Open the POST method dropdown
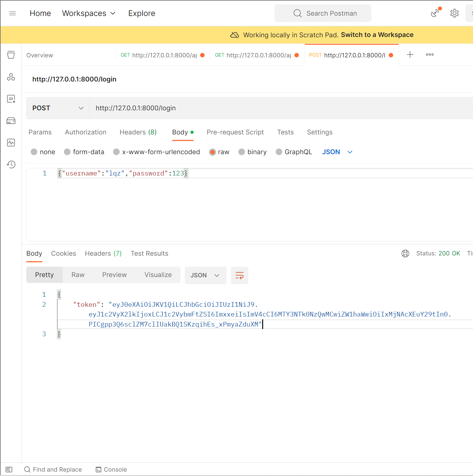This screenshot has height=476, width=473. coord(58,108)
